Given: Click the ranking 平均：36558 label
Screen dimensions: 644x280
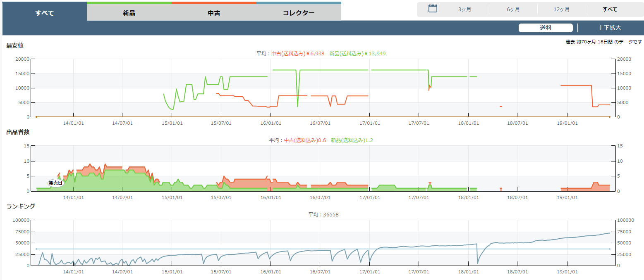Looking at the screenshot, I should coord(323,214).
